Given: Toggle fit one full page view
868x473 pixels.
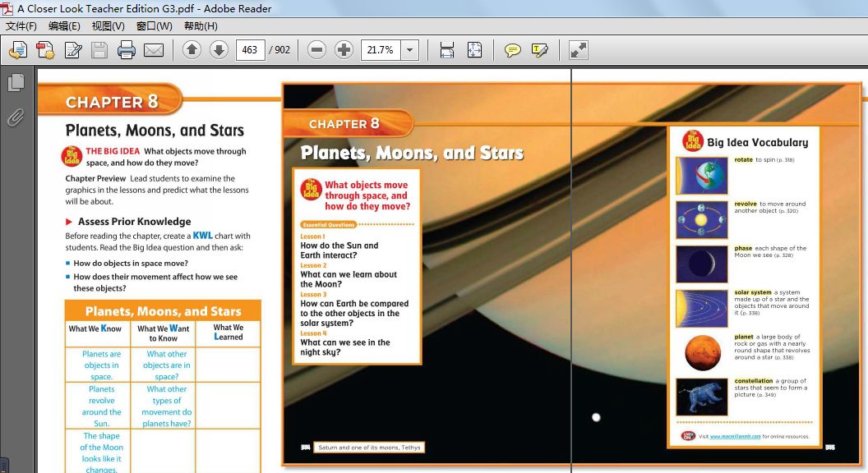Looking at the screenshot, I should point(474,50).
